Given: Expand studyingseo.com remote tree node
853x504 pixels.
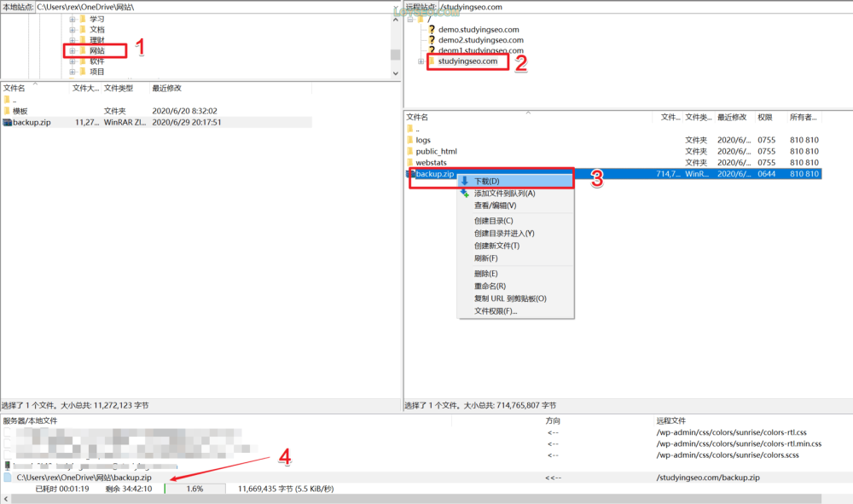Looking at the screenshot, I should pyautogui.click(x=421, y=61).
